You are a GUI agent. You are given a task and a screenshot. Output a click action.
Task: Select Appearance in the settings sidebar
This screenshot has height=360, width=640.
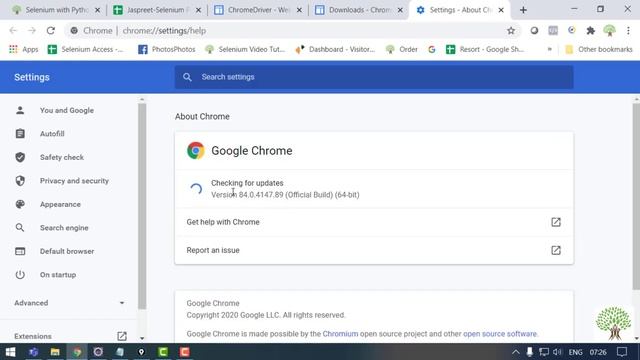point(60,204)
